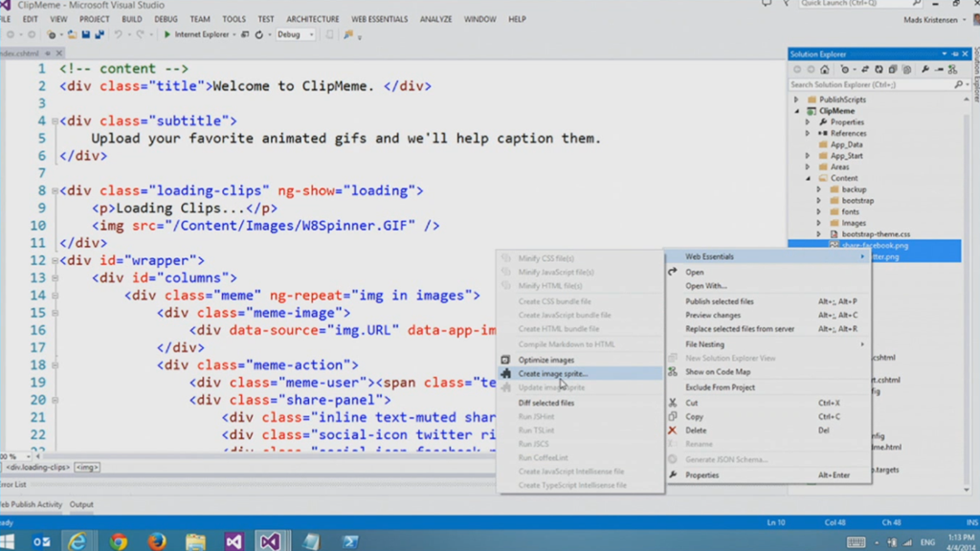Viewport: 980px width, 551px height.
Task: Expand the PublishScripts tree node
Action: point(796,99)
